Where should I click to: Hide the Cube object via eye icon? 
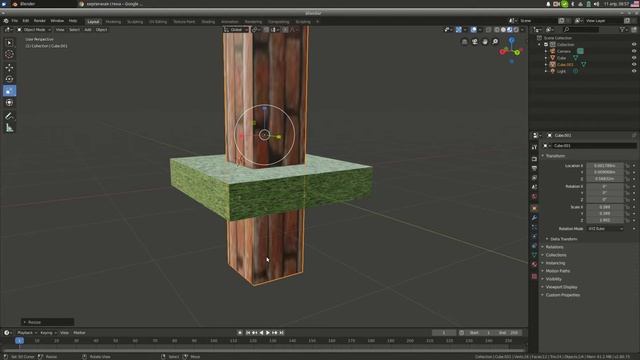click(634, 58)
